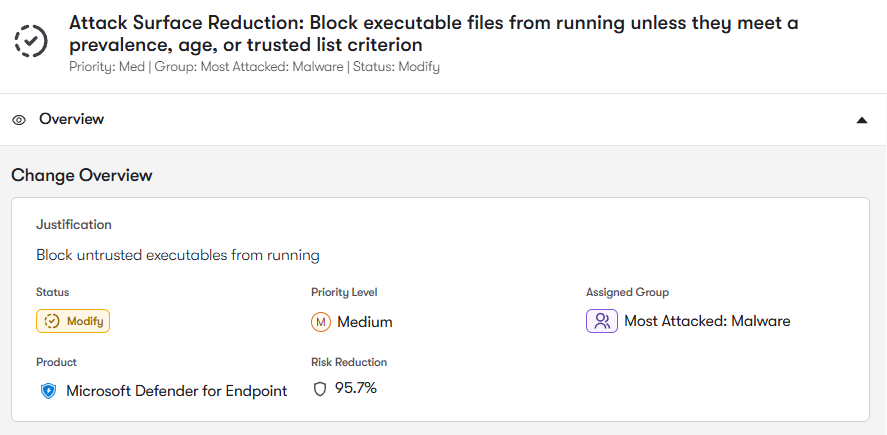Click the Microsoft Defender shield icon
The image size is (887, 435).
(x=49, y=391)
